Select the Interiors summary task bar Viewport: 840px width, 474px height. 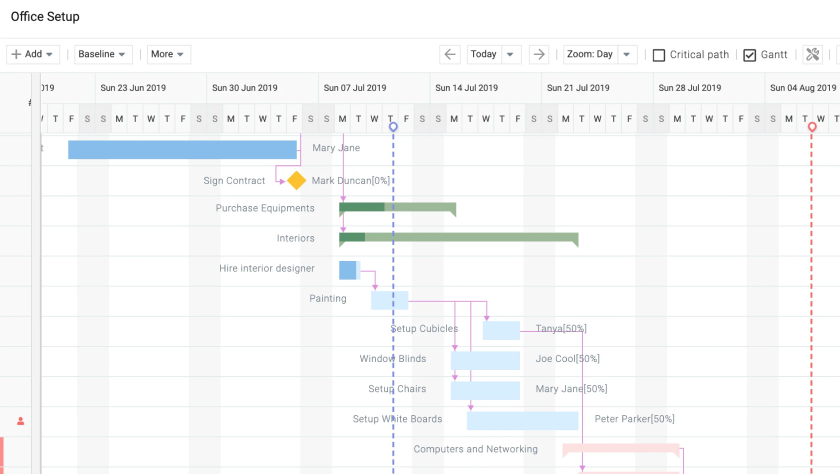tap(458, 237)
